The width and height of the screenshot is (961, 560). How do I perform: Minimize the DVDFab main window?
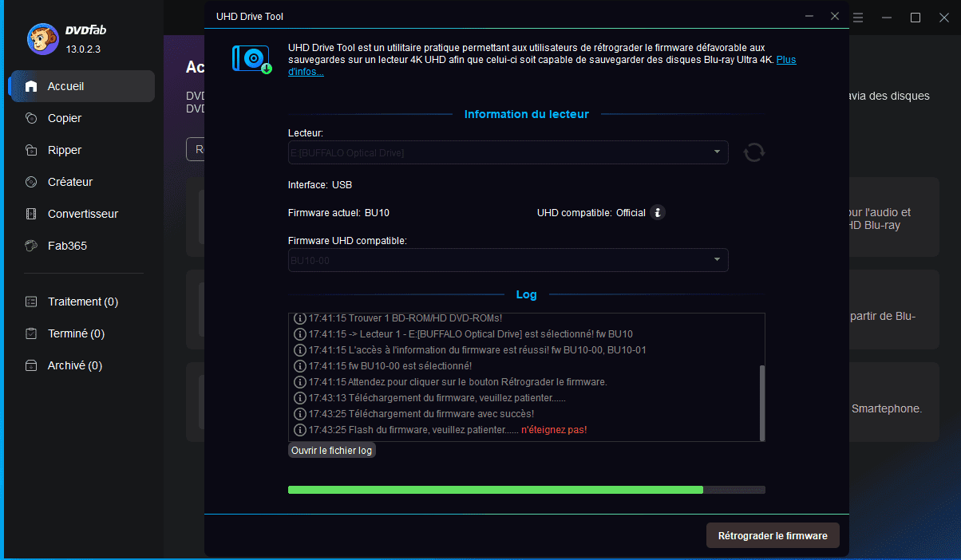coord(887,18)
